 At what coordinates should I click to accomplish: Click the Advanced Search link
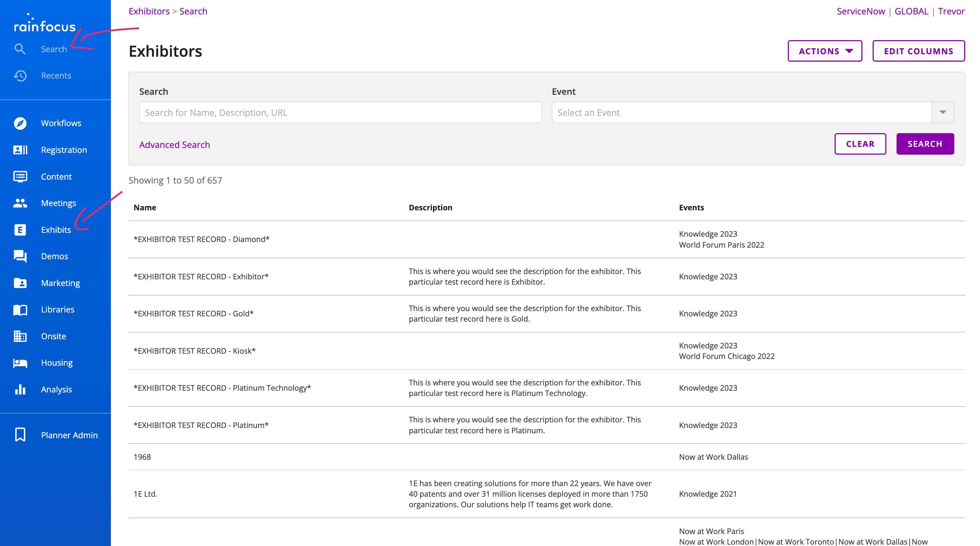point(174,145)
